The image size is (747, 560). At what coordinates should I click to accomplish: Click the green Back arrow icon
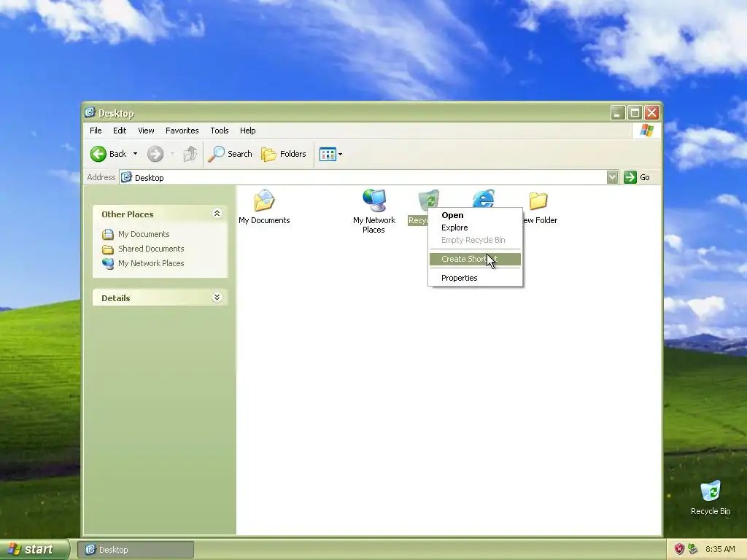point(98,154)
